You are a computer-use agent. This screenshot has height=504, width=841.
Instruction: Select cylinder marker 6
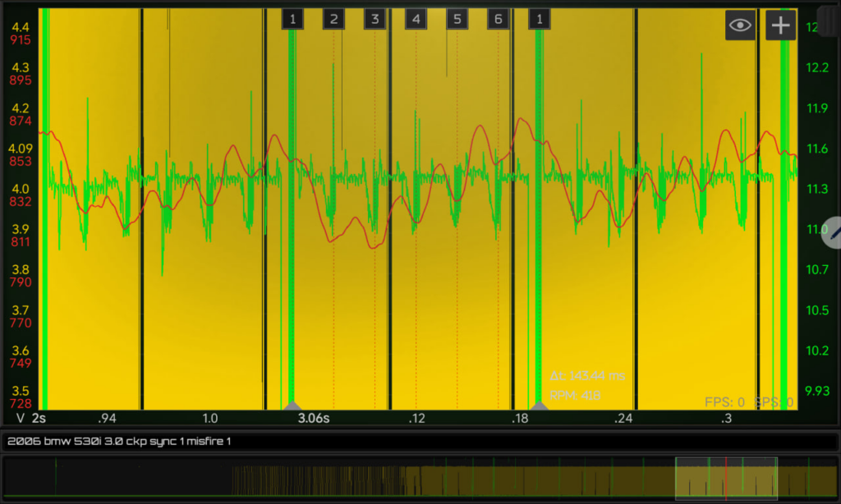tap(499, 20)
